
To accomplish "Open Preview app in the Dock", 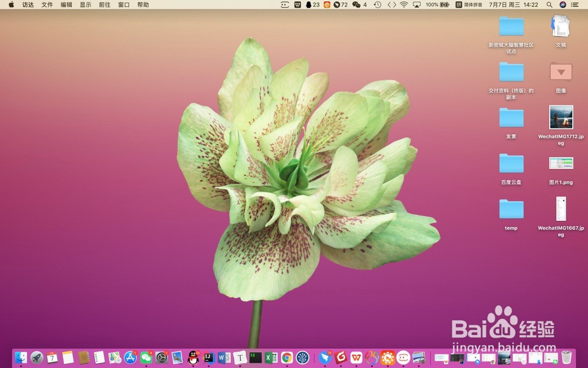I will (x=178, y=357).
